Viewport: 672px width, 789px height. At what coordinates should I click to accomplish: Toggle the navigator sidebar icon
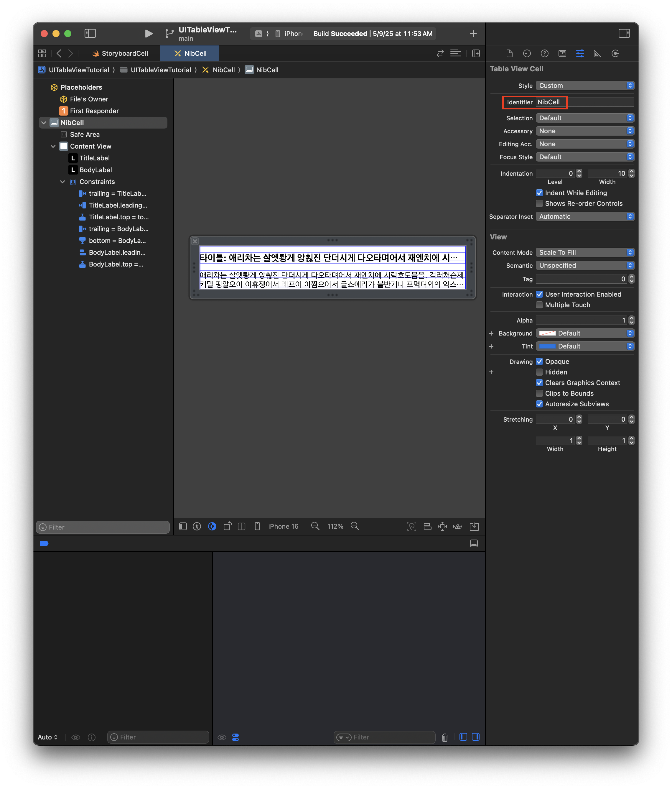[90, 34]
